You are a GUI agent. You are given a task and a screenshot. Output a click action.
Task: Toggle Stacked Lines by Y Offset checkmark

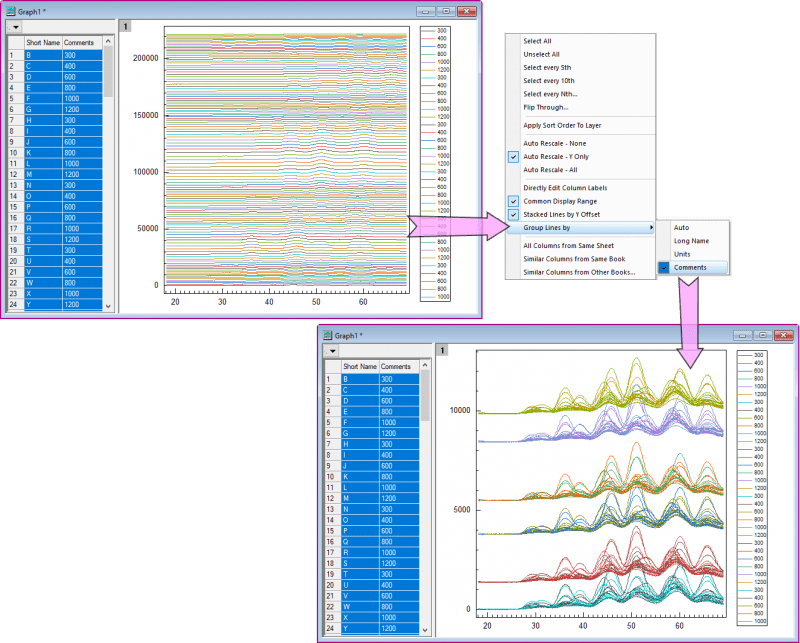pyautogui.click(x=513, y=214)
